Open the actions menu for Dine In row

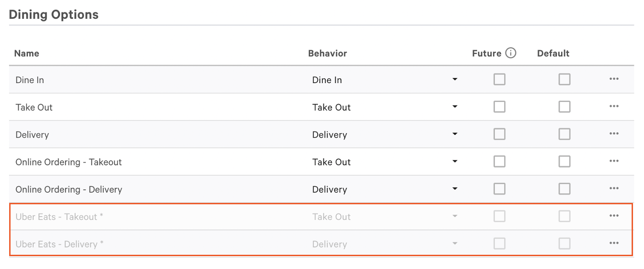(x=614, y=79)
